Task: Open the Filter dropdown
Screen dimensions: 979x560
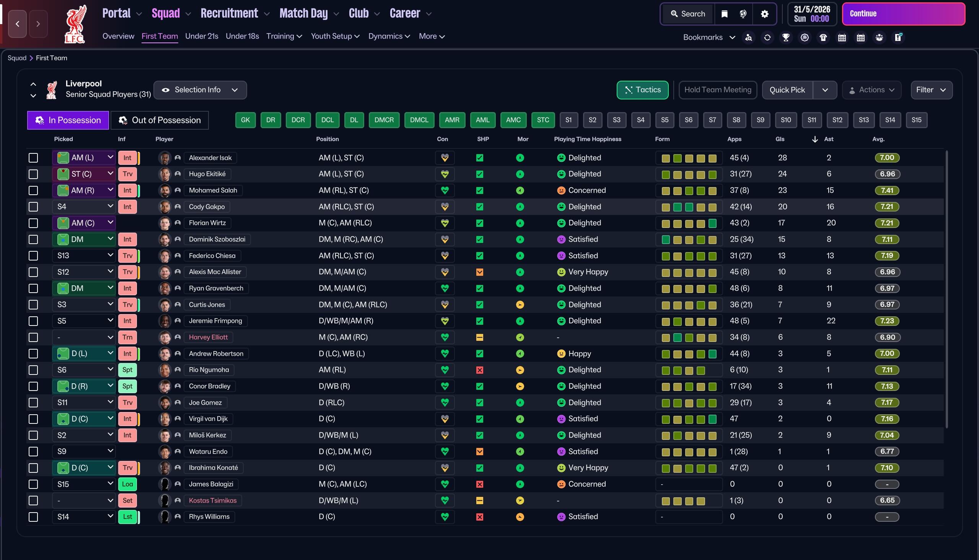Action: click(931, 90)
